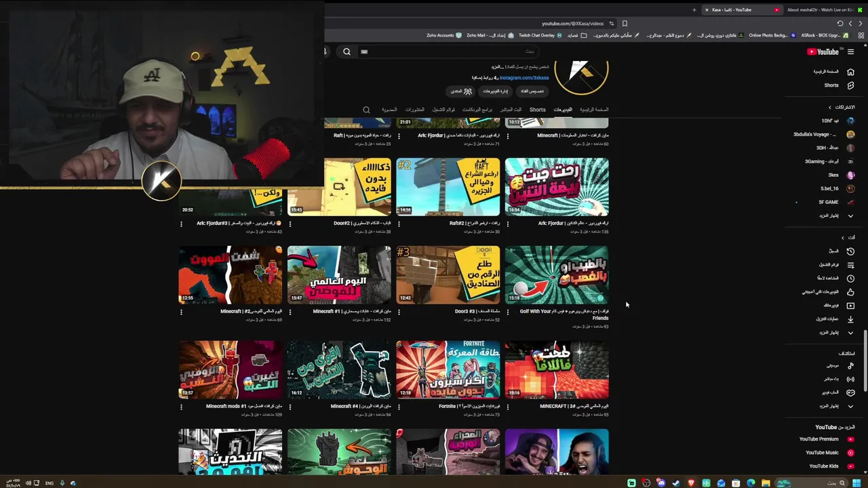The height and width of the screenshot is (488, 868).
Task: Open Gaming icon in Explore section
Action: click(x=850, y=392)
